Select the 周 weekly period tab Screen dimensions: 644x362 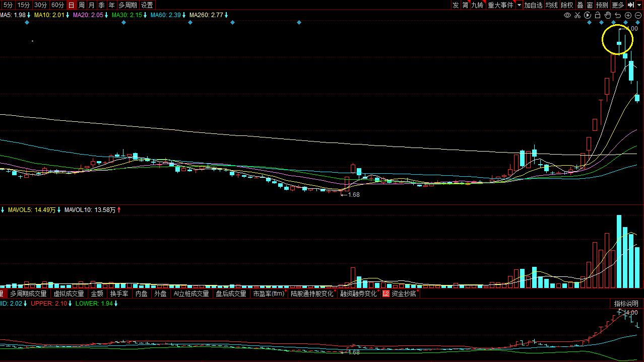(x=81, y=5)
